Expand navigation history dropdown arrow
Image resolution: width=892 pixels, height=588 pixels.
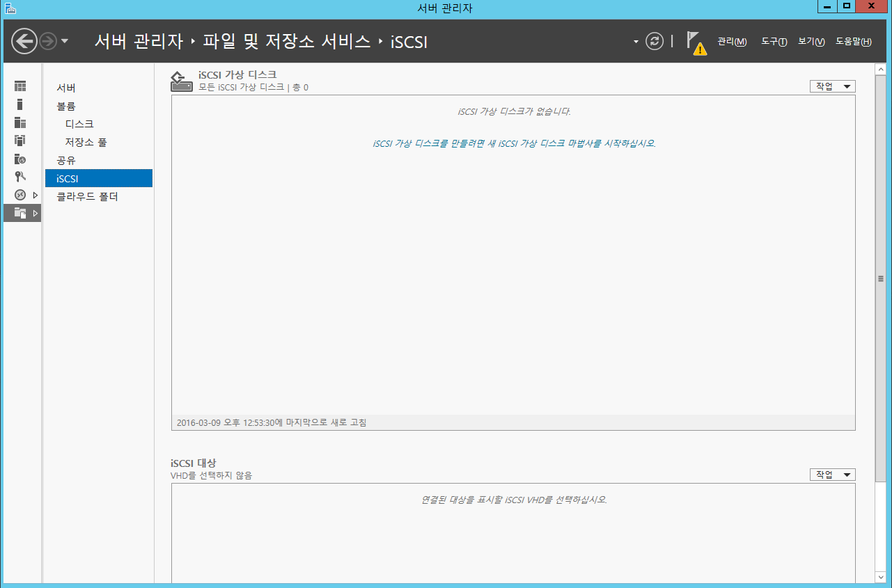coord(65,41)
